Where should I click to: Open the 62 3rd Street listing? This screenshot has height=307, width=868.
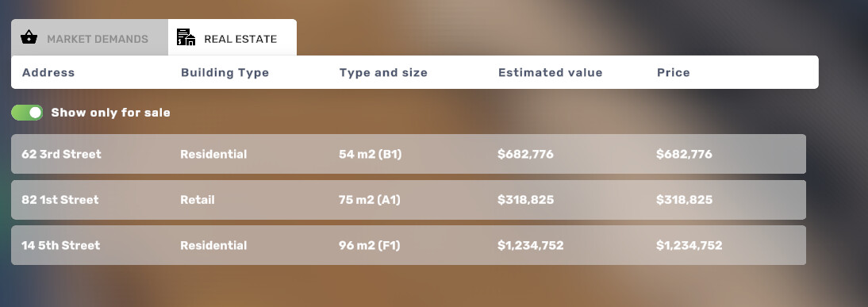pos(409,154)
